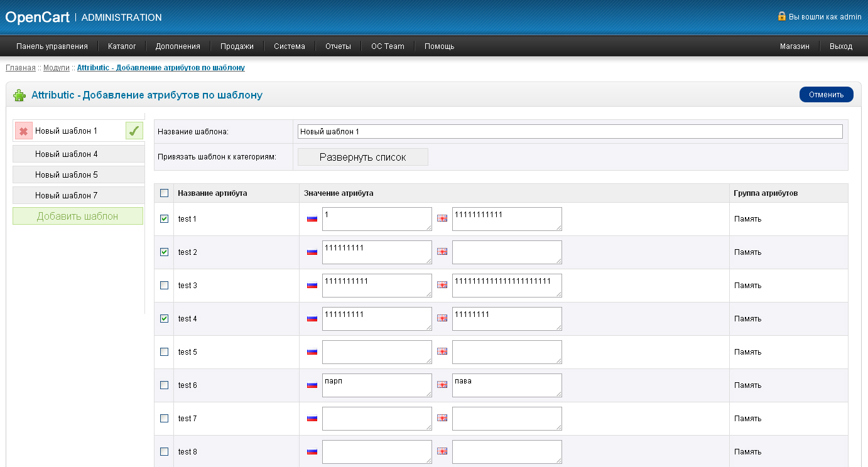Image resolution: width=868 pixels, height=467 pixels.
Task: Uncheck the test 1 attribute checkbox
Action: [x=165, y=219]
